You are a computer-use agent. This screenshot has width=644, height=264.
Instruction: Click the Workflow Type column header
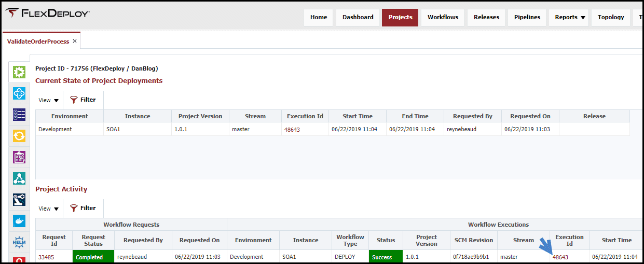pos(350,240)
